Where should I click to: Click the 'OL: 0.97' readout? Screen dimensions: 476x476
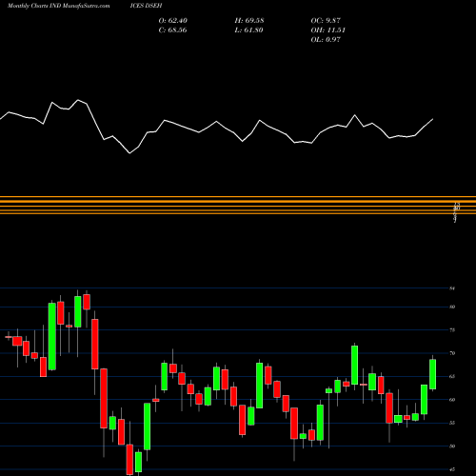[326, 39]
